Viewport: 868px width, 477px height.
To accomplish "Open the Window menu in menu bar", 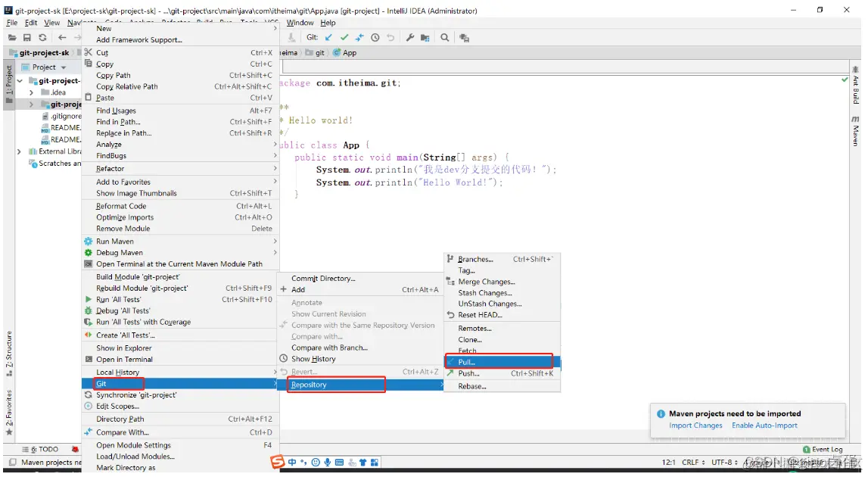I will (x=300, y=23).
